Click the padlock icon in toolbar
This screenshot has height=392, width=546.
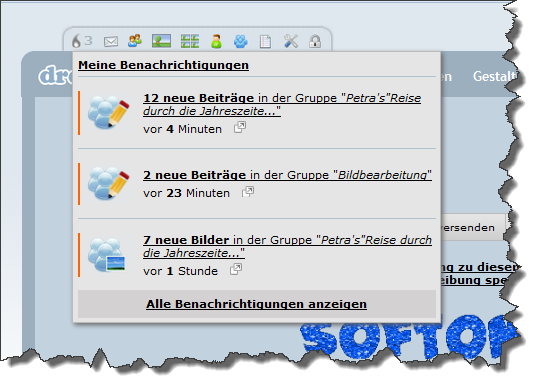[315, 41]
